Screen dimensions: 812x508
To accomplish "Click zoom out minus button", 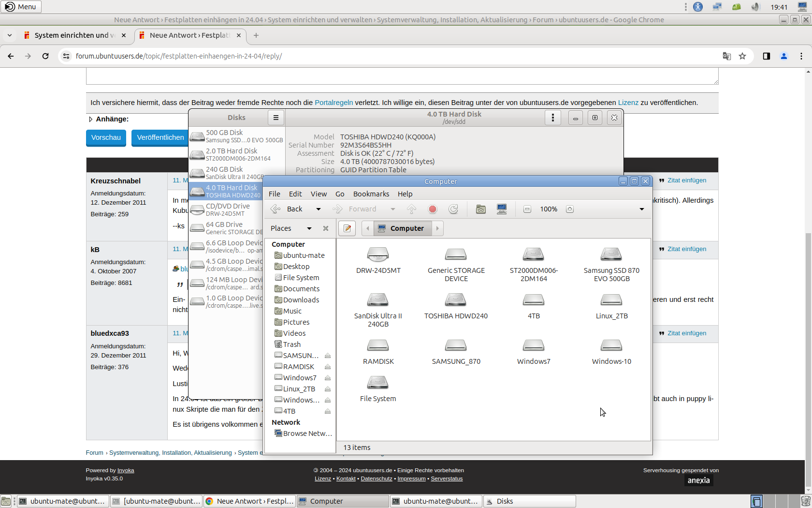I will coord(527,209).
